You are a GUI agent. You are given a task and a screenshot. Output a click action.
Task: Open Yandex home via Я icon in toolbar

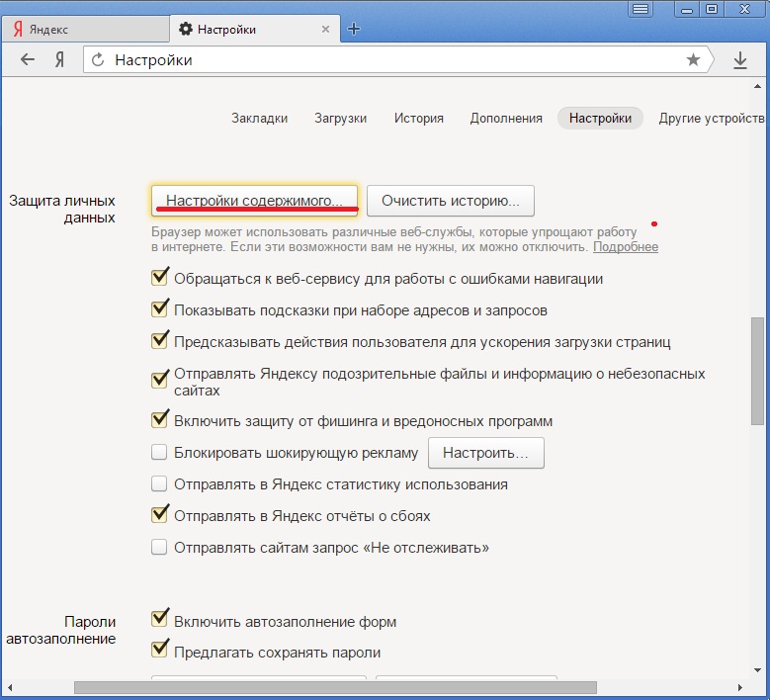pyautogui.click(x=59, y=60)
